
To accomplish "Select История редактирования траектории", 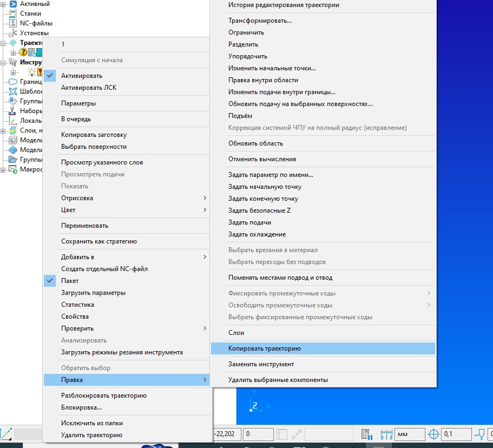I will coord(323,5).
